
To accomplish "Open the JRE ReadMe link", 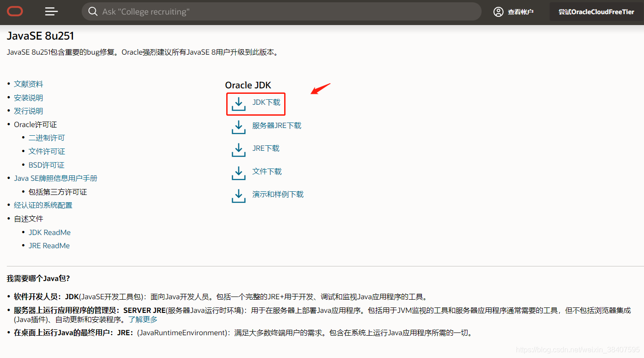I will (49, 245).
